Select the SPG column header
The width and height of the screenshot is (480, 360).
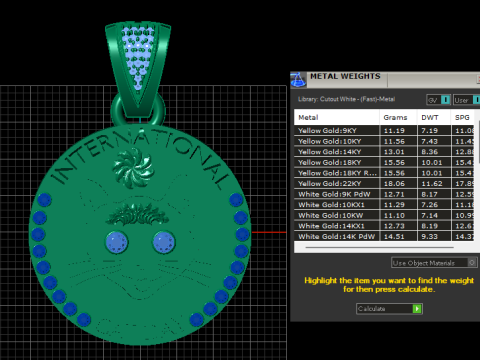(x=463, y=117)
